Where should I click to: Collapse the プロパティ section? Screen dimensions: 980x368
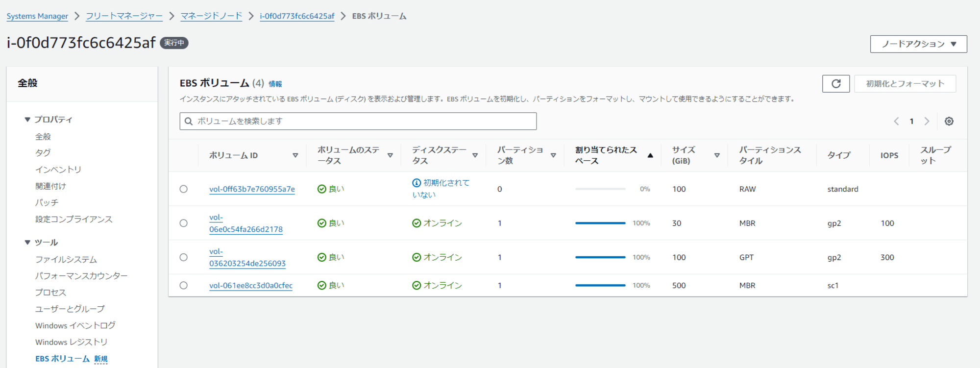(x=27, y=120)
